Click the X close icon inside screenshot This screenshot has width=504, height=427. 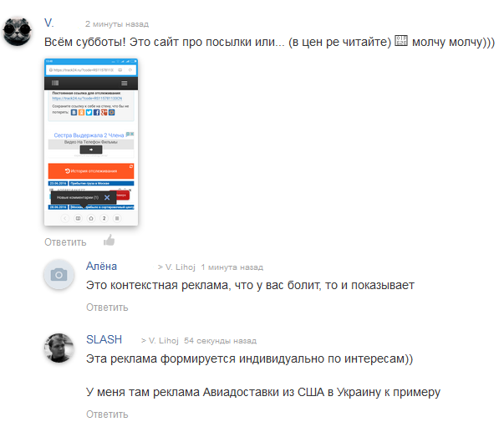tap(107, 197)
